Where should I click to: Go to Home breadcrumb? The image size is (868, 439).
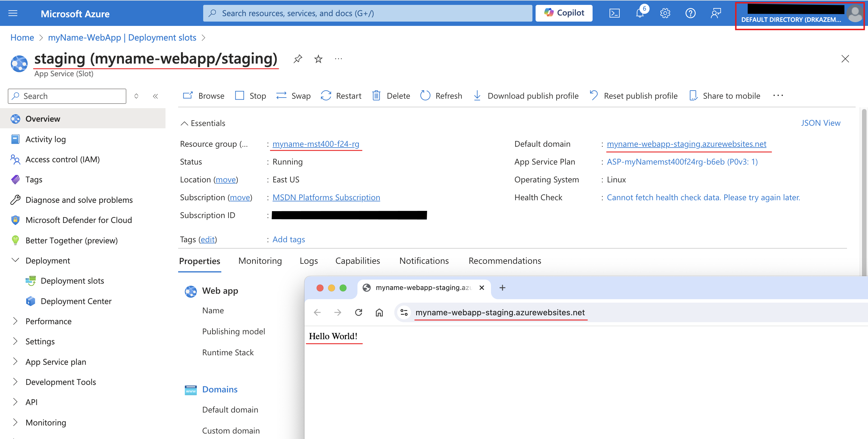[x=22, y=37]
